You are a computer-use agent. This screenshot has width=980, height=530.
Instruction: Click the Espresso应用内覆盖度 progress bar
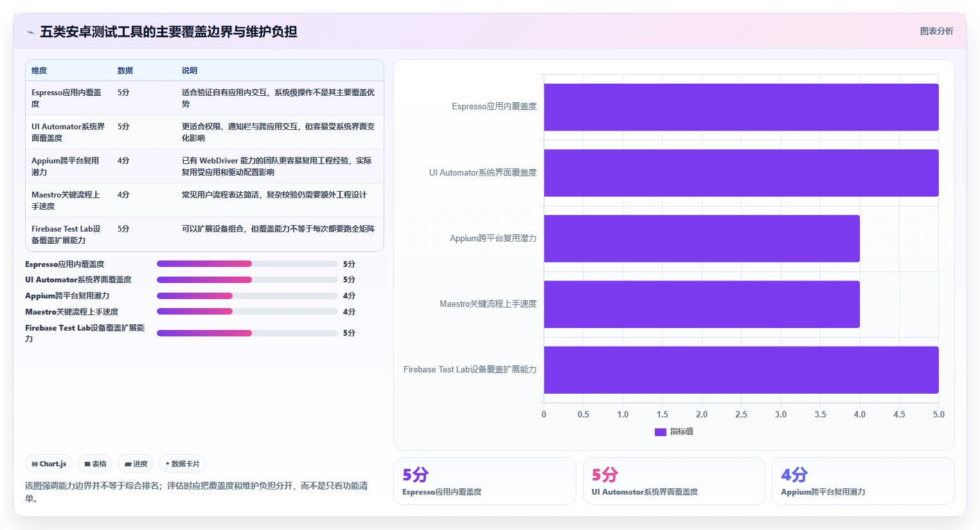coord(247,264)
